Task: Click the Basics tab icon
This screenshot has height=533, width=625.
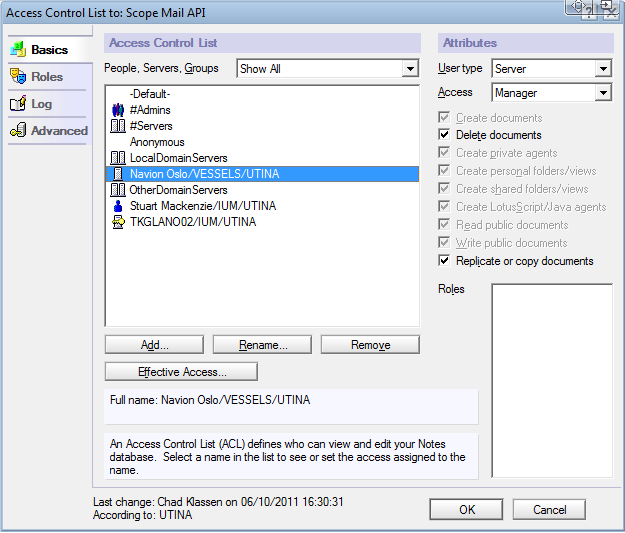Action: (x=18, y=49)
